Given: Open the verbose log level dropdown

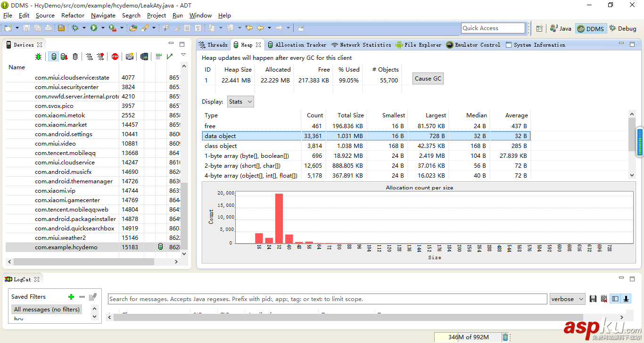Looking at the screenshot, I should pyautogui.click(x=568, y=299).
